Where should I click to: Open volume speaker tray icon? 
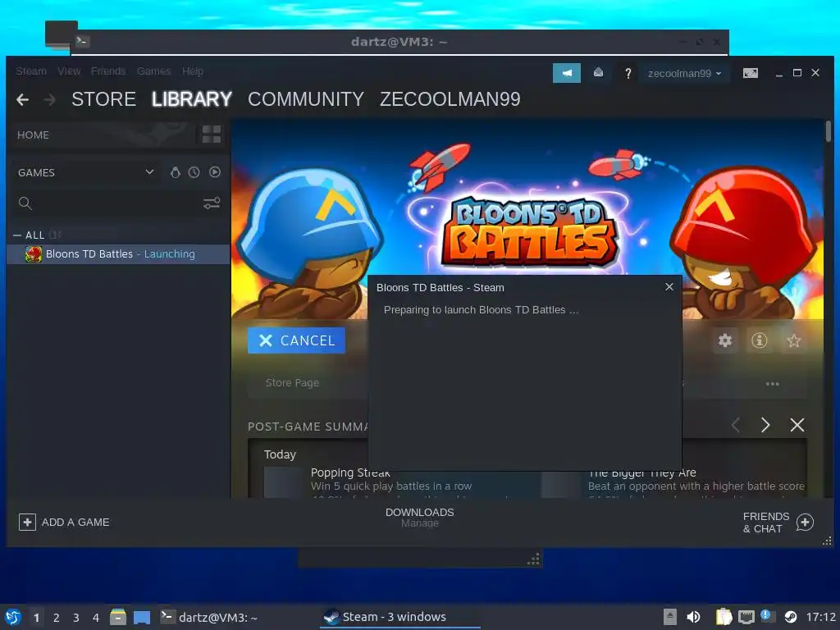(x=693, y=617)
